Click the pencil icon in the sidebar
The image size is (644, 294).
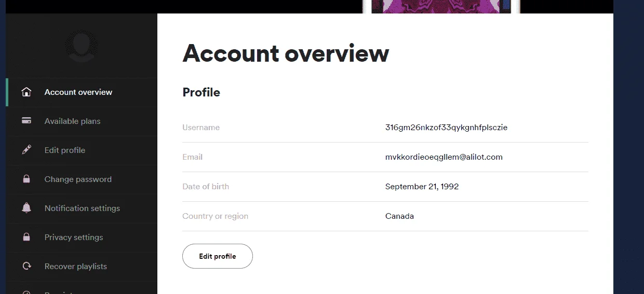pos(26,150)
